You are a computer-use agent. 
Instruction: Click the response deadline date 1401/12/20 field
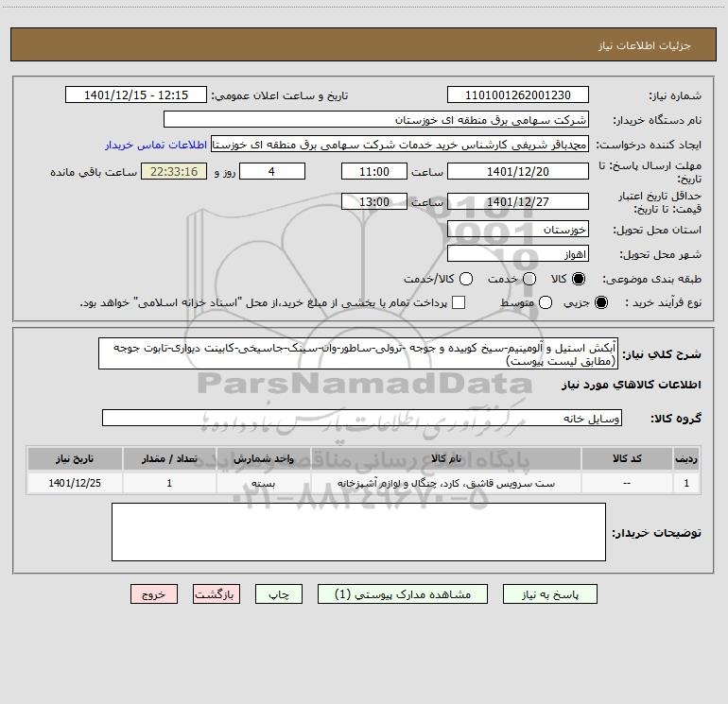518,171
